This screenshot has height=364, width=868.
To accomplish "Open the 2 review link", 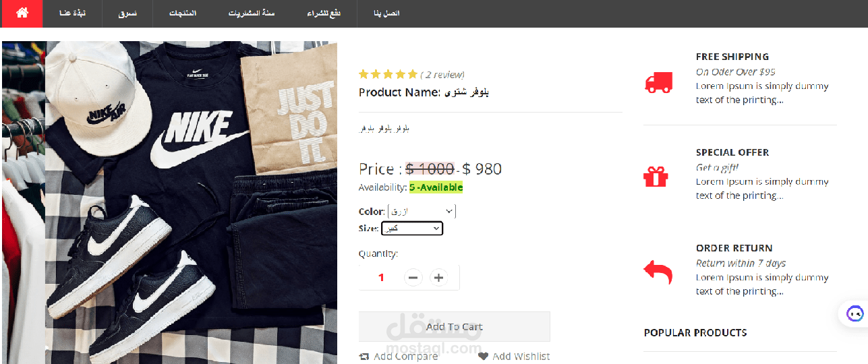I will tap(442, 75).
